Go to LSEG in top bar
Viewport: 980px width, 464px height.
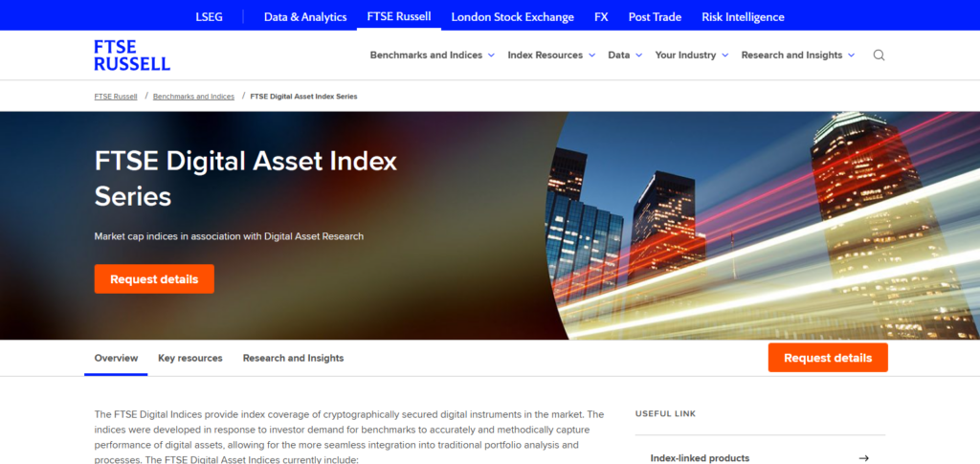209,17
